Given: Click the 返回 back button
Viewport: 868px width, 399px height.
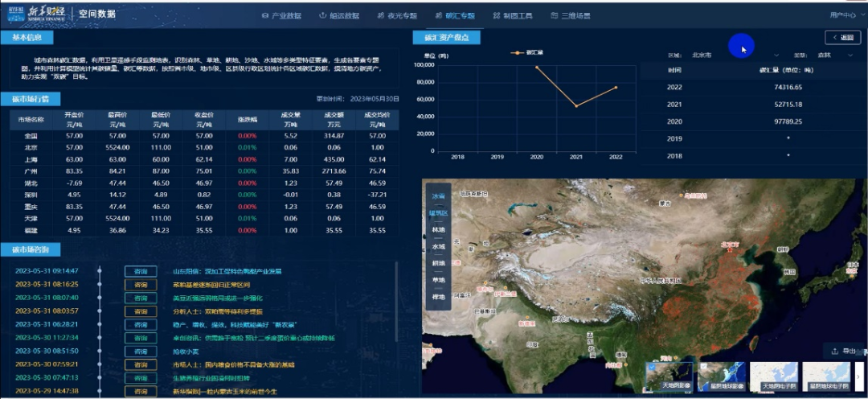Looking at the screenshot, I should (842, 38).
